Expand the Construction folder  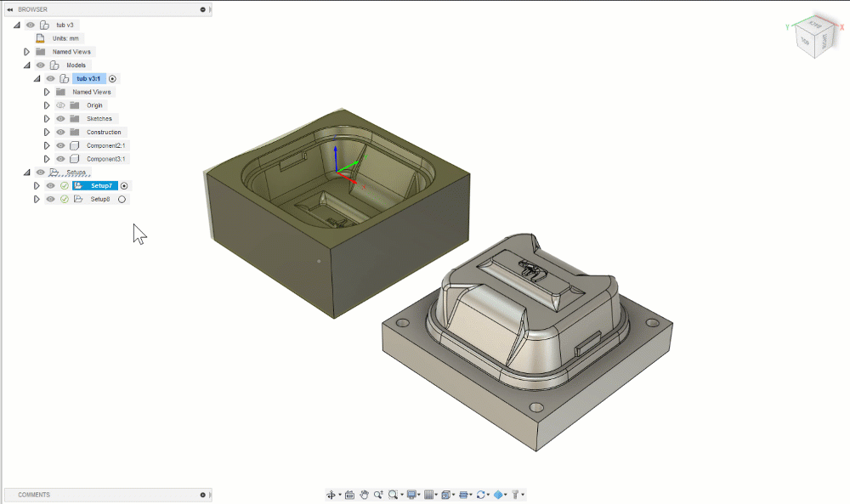coord(47,133)
